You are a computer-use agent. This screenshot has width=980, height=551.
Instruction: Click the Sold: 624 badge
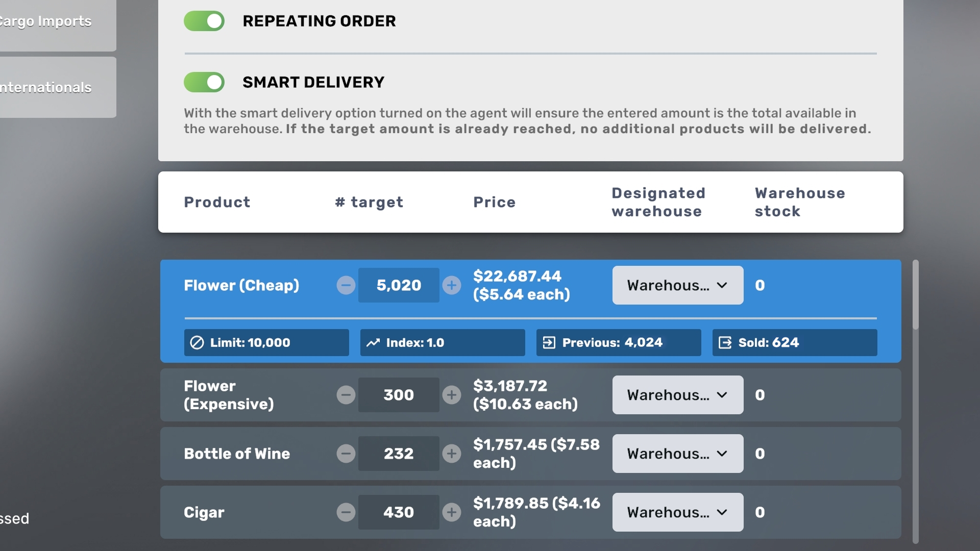tap(795, 342)
